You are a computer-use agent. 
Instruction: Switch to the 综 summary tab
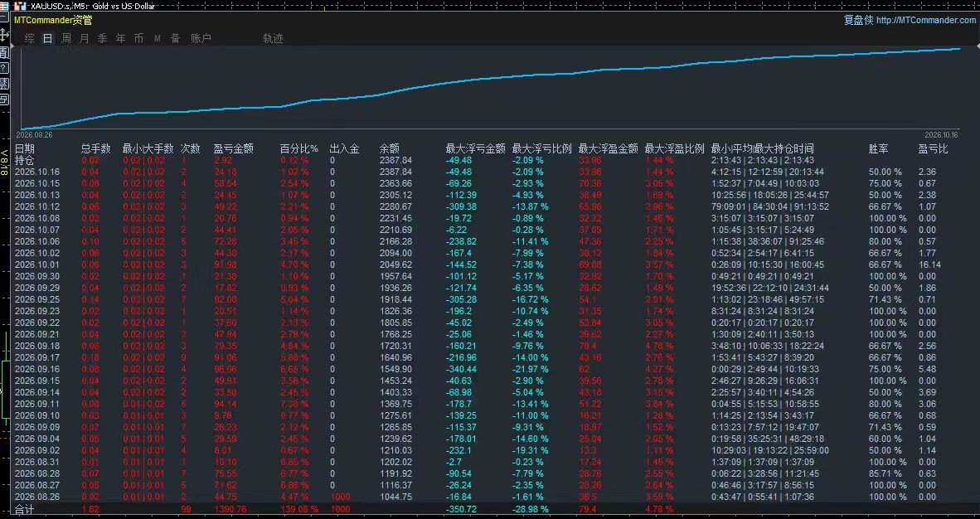[x=29, y=38]
